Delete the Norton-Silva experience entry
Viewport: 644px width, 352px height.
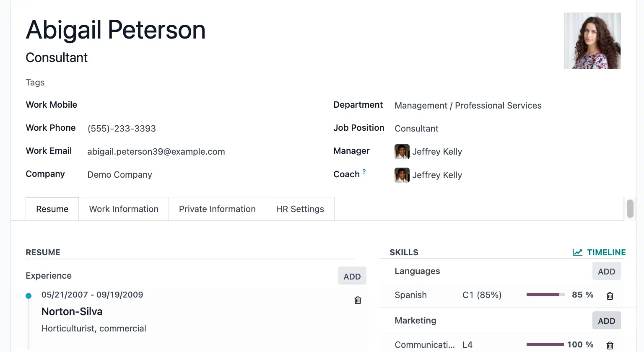[358, 300]
